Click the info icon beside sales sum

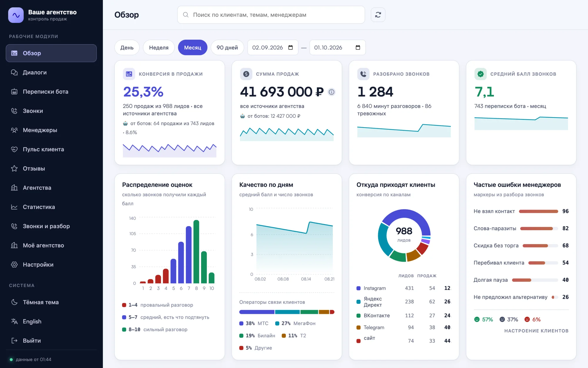(x=331, y=92)
